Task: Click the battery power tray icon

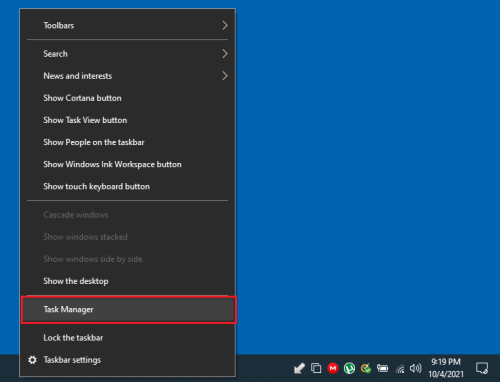Action: coord(382,368)
